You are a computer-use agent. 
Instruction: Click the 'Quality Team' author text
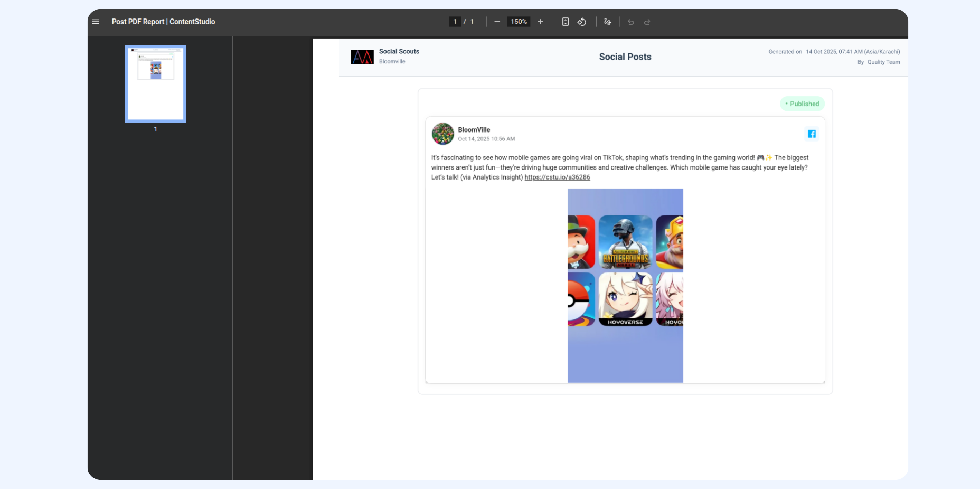(883, 62)
